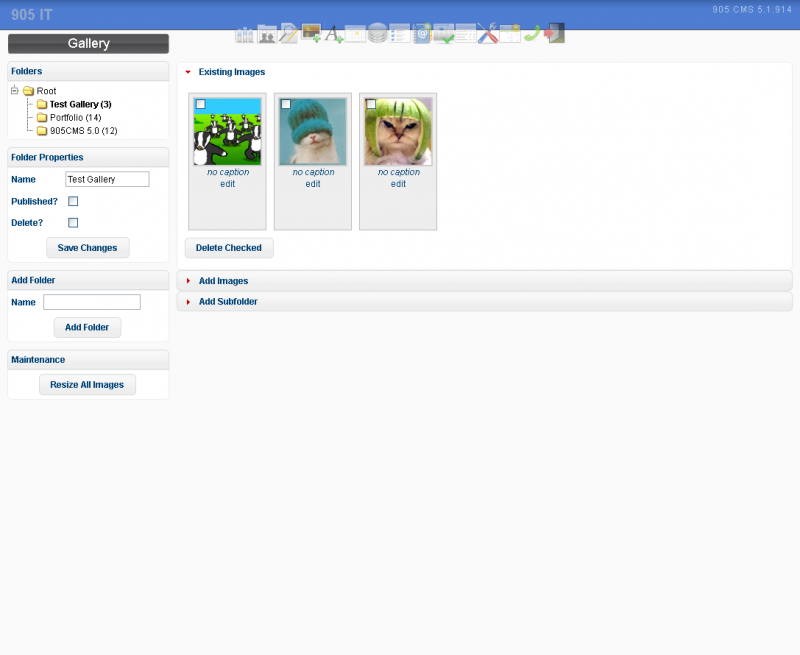Image resolution: width=800 pixels, height=655 pixels.
Task: Click the Test Gallery folder icon
Action: 42,104
